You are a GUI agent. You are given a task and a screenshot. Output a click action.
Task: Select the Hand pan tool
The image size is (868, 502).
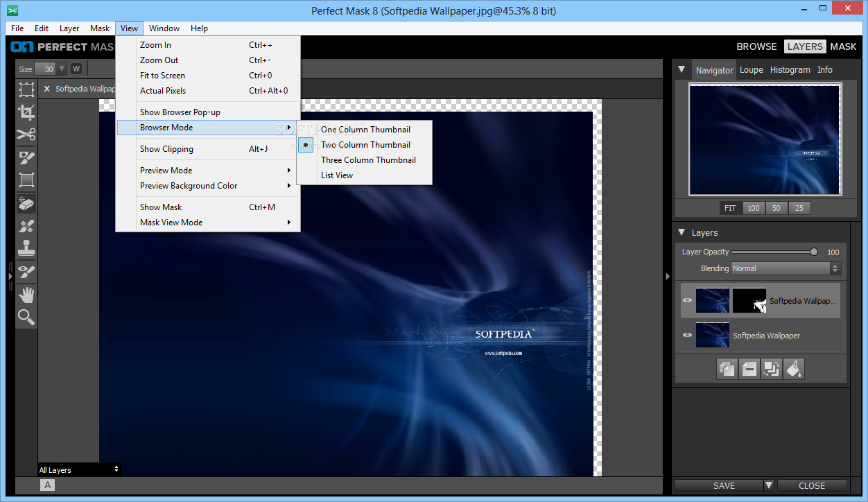point(26,295)
